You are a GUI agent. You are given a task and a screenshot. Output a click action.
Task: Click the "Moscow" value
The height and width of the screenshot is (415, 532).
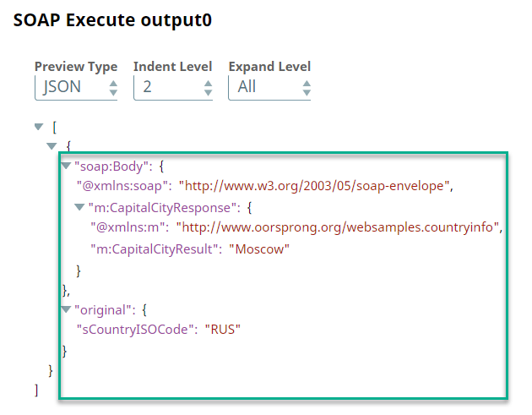tap(260, 248)
